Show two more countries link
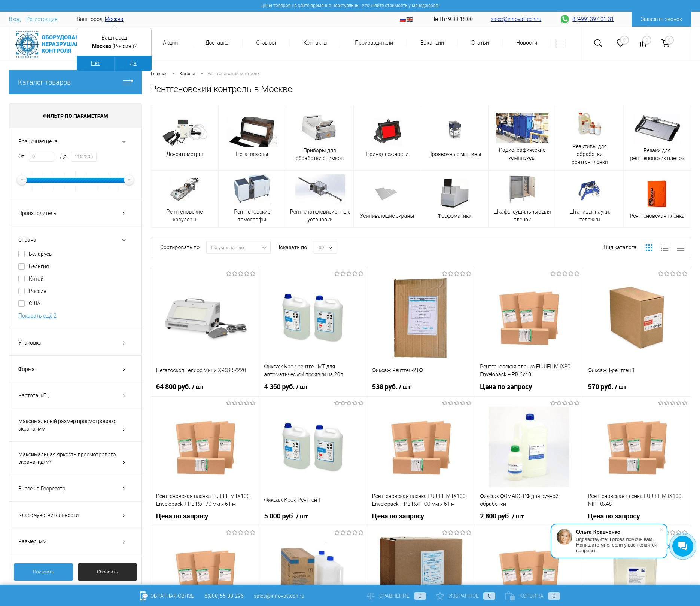The width and height of the screenshot is (700, 606). (37, 316)
